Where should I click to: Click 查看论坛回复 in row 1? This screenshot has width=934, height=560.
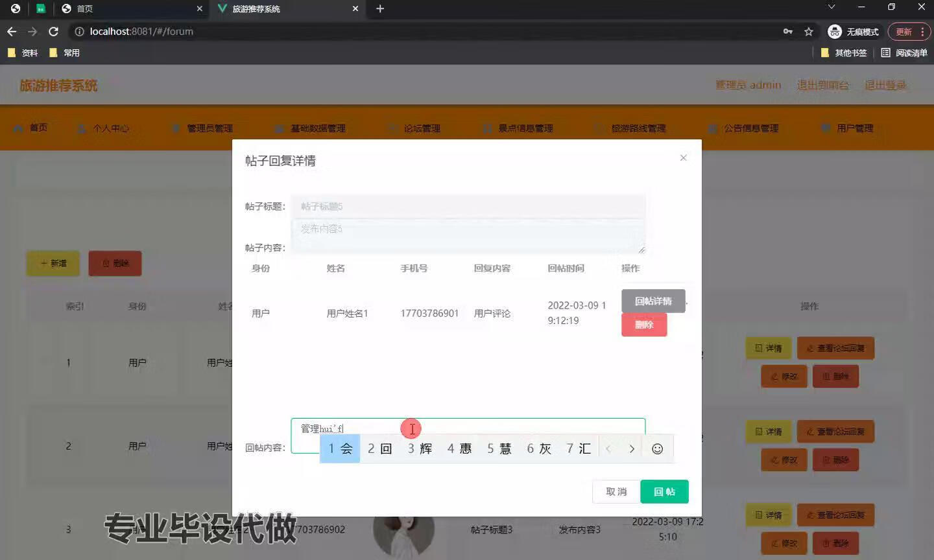(835, 348)
